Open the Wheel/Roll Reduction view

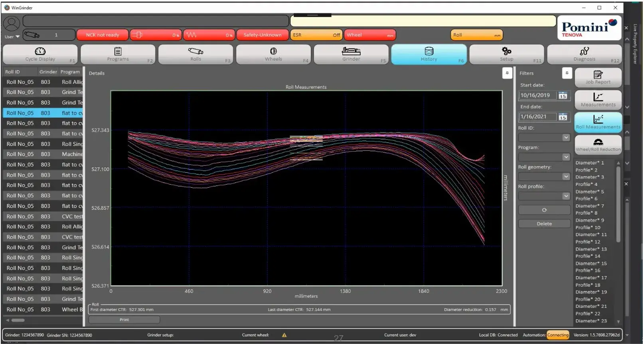pos(598,145)
